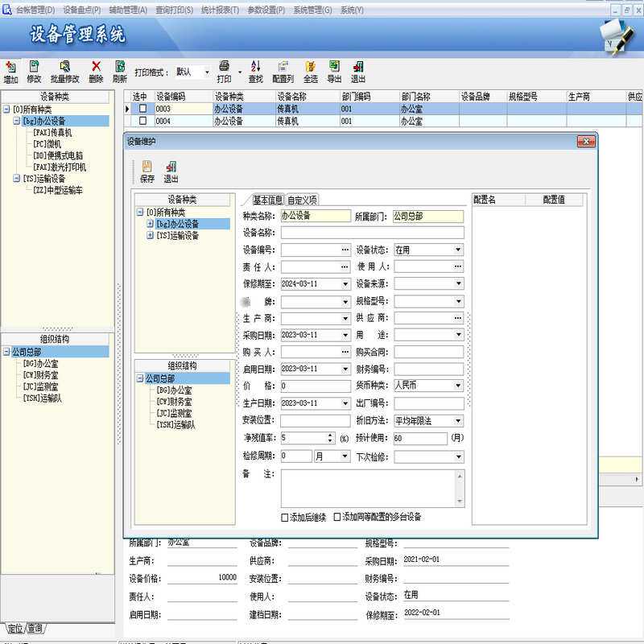Click the 设备名称 input field in dialog

pyautogui.click(x=373, y=233)
